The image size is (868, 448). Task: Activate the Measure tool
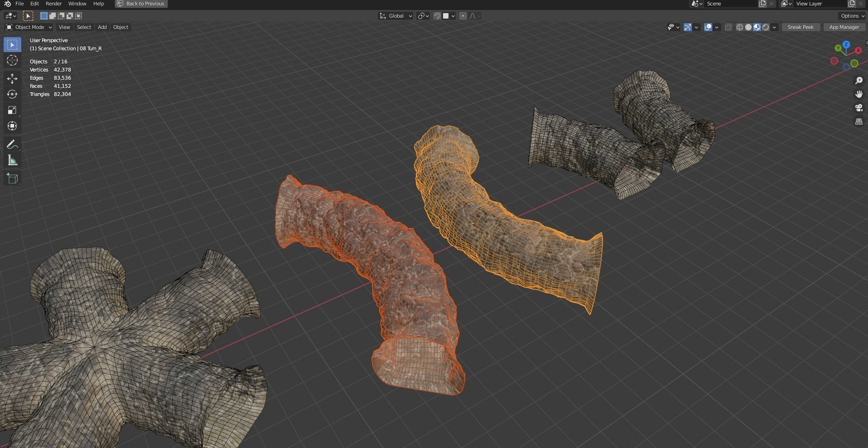click(12, 161)
